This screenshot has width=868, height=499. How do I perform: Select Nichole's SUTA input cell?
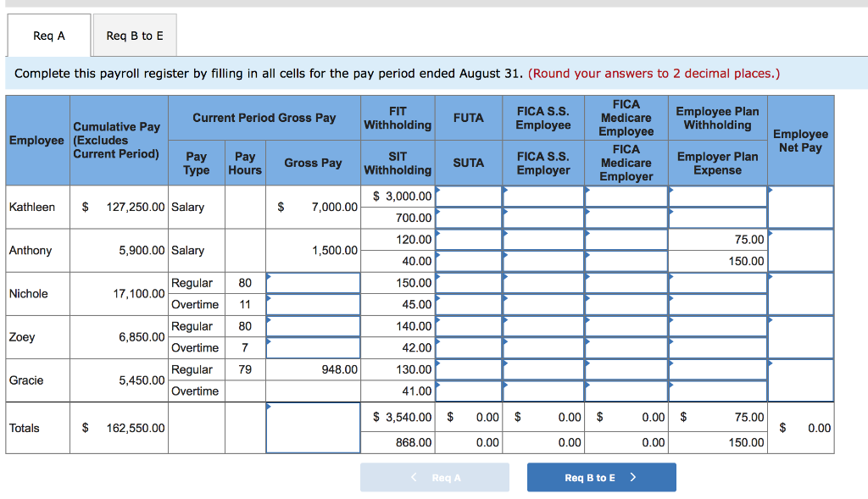(x=469, y=305)
